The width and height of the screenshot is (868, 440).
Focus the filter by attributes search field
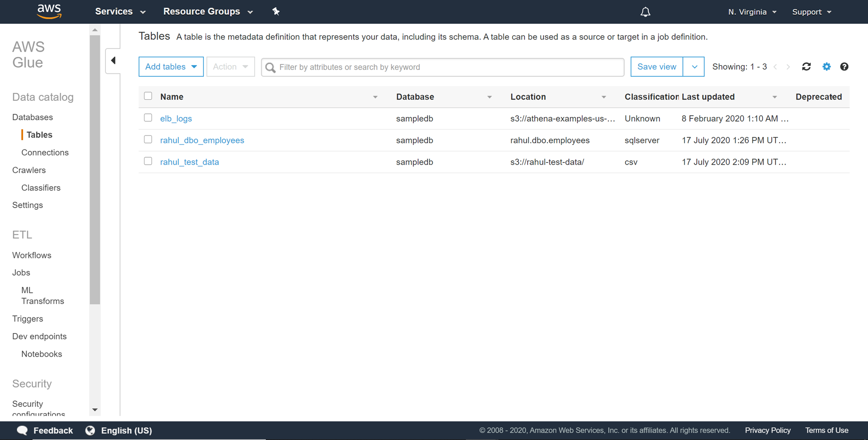443,67
